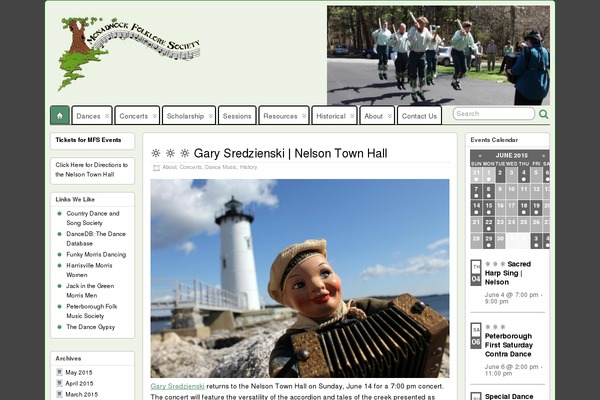Open DanceDB: The Dance Database link
Viewport: 600px width, 400px height.
(96, 238)
